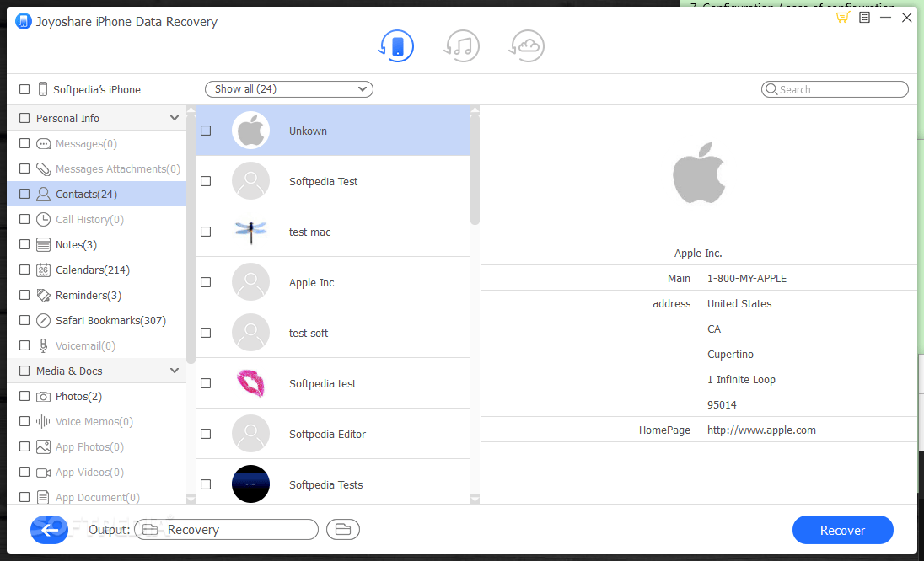Click the 1-800-MY-APPLE phone value
This screenshot has height=561, width=924.
tap(747, 279)
